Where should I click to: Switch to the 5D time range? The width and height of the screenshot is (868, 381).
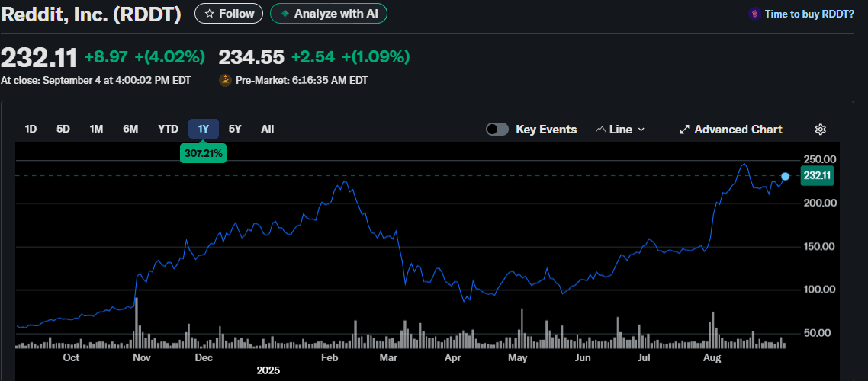point(63,129)
